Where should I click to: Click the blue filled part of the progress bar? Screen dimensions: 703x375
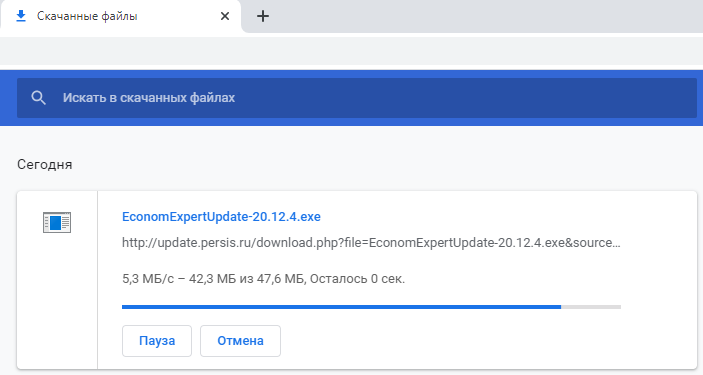tap(341, 307)
